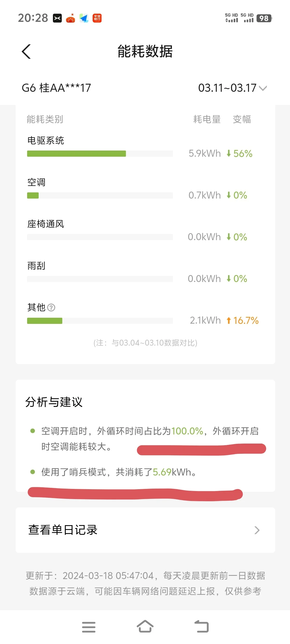Click the date dropdown arrow

pyautogui.click(x=263, y=88)
